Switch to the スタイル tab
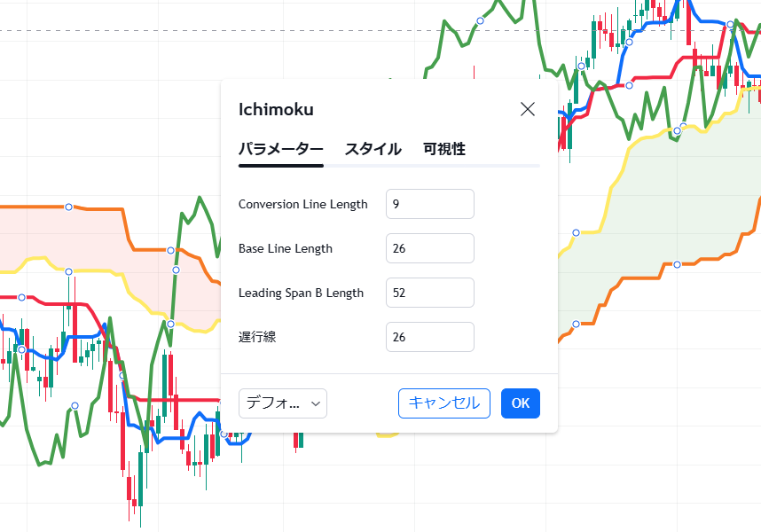761x532 pixels. (372, 150)
